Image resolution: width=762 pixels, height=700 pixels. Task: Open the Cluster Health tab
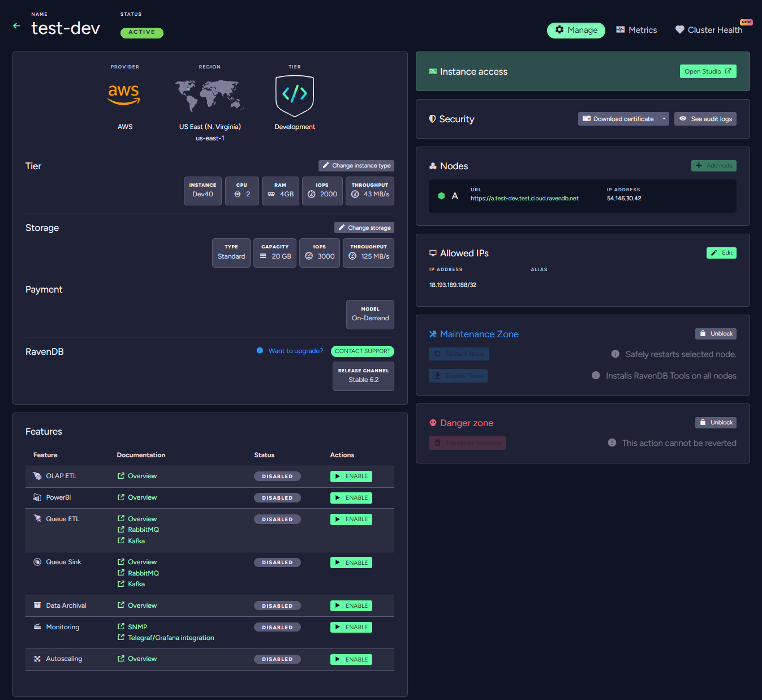tap(709, 30)
